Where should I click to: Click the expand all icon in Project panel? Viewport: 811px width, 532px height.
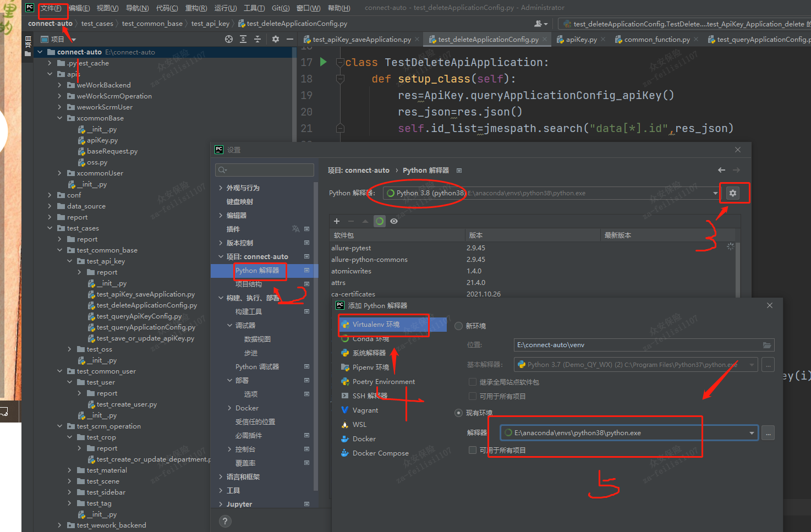(243, 39)
